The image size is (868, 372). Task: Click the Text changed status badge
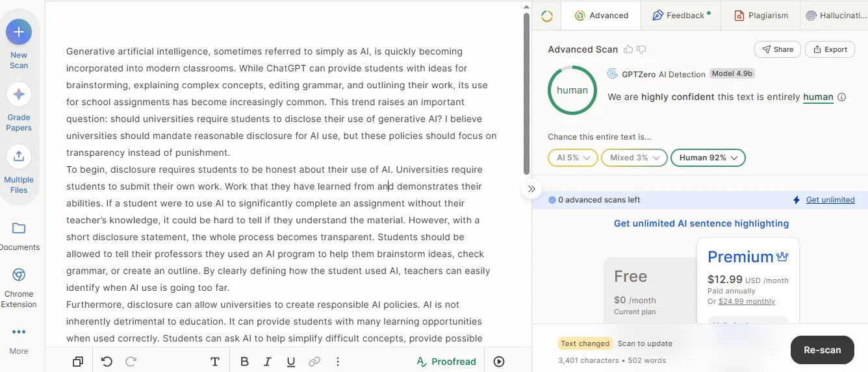coord(585,343)
